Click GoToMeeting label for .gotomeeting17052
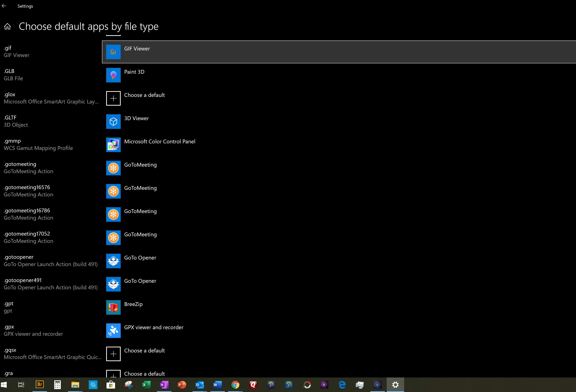 click(140, 234)
